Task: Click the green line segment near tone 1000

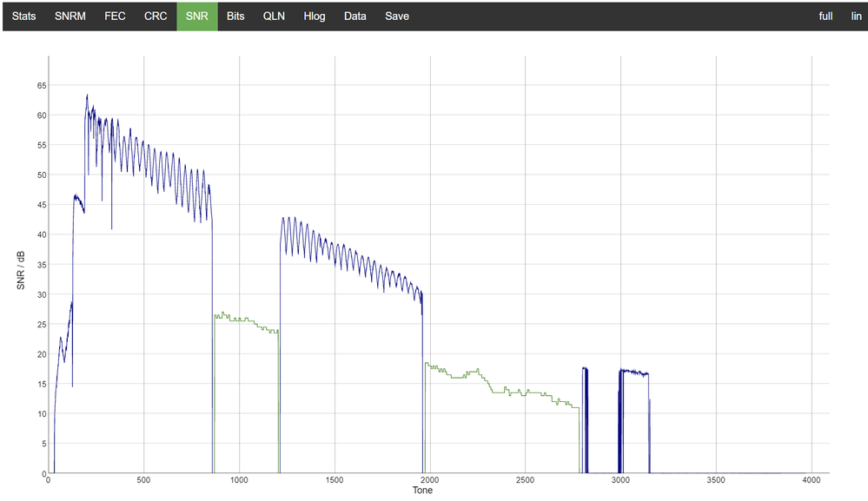Action: (240, 319)
